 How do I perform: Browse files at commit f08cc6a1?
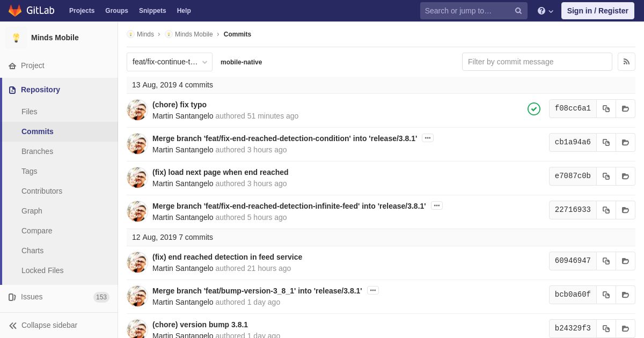point(625,108)
